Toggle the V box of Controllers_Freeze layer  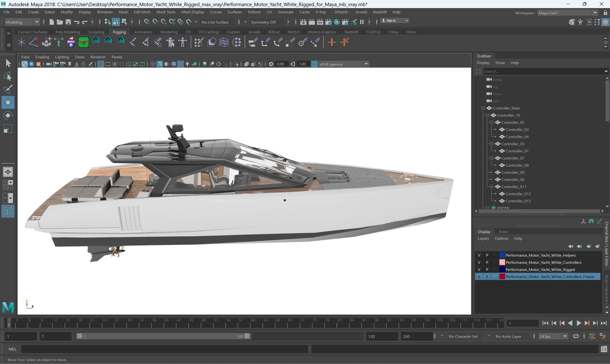pyautogui.click(x=479, y=277)
